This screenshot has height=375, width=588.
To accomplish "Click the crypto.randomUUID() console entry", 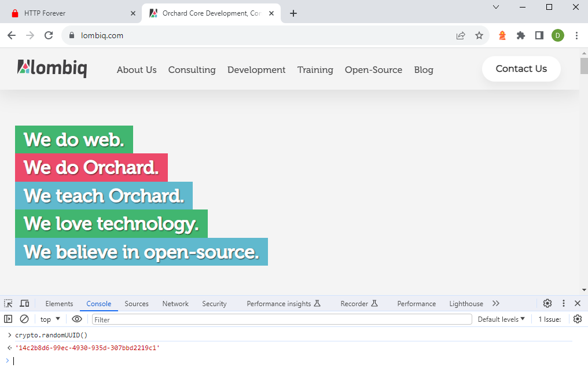I will click(x=51, y=335).
